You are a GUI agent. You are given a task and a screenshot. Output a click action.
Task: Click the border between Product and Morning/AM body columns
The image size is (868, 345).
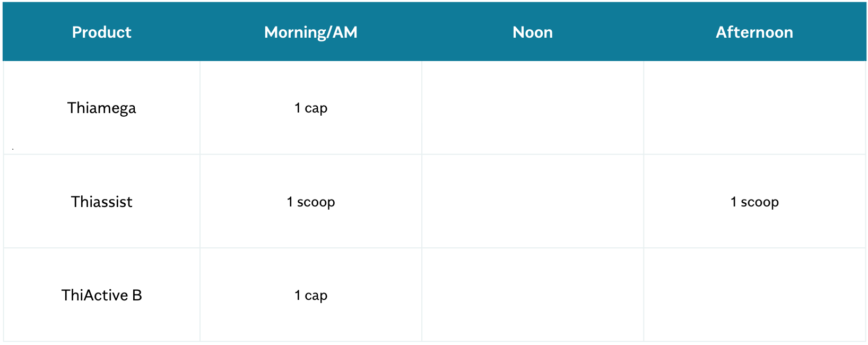pos(200,202)
